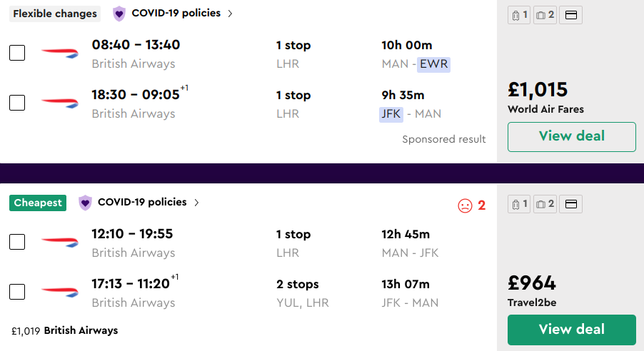Tick the 18:30 – 09:05 return flight checkbox
644x351 pixels.
[17, 103]
